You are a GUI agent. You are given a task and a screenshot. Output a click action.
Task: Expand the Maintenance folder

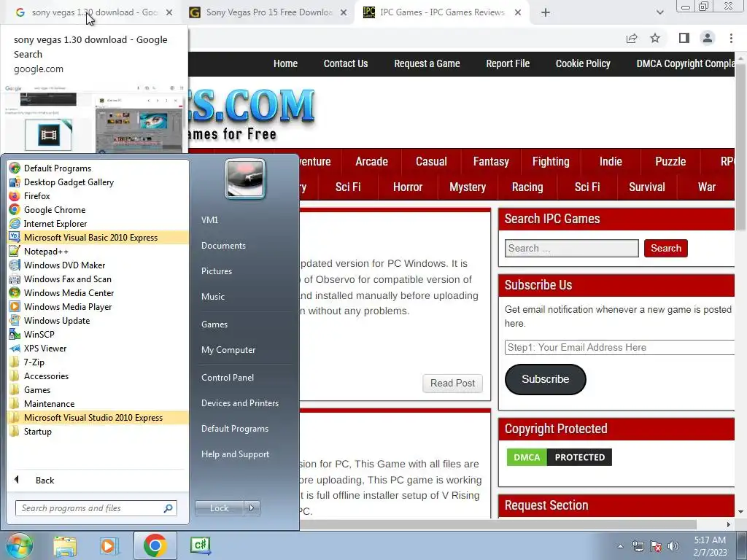(98, 403)
